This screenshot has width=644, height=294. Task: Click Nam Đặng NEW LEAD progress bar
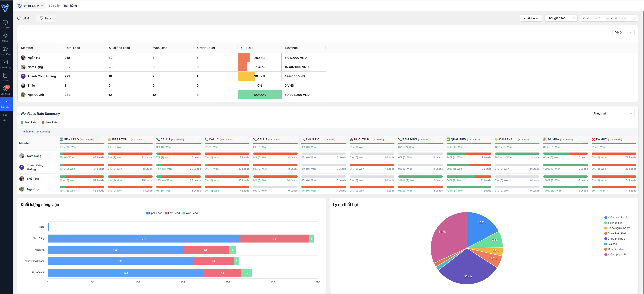[82, 154]
